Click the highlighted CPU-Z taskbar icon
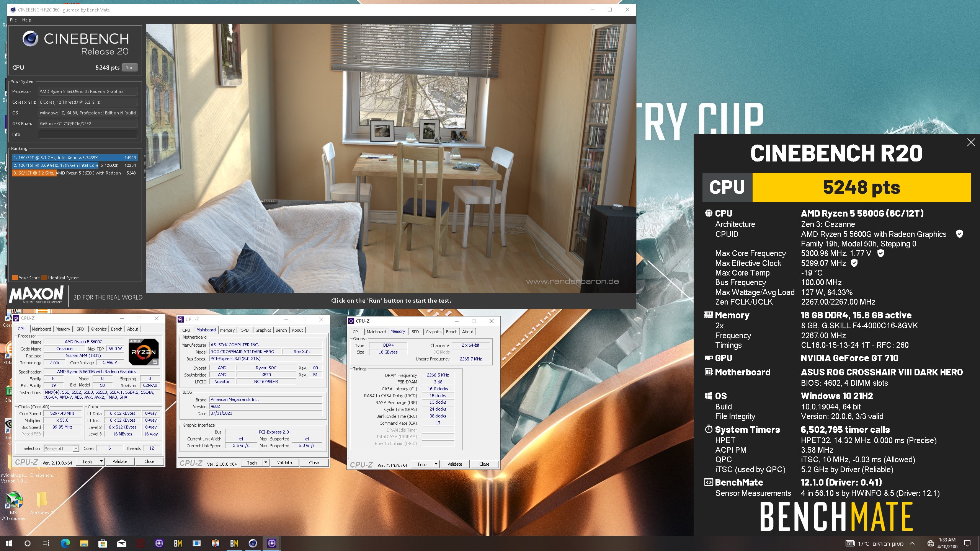The width and height of the screenshot is (980, 551). pos(272,543)
